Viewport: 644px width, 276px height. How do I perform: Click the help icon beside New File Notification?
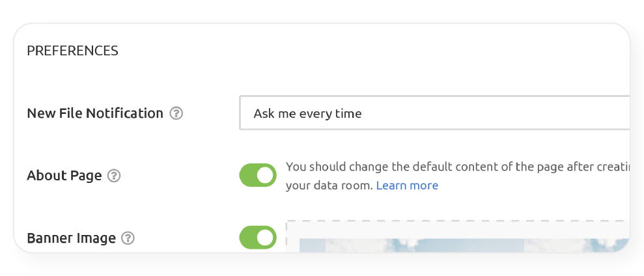176,113
